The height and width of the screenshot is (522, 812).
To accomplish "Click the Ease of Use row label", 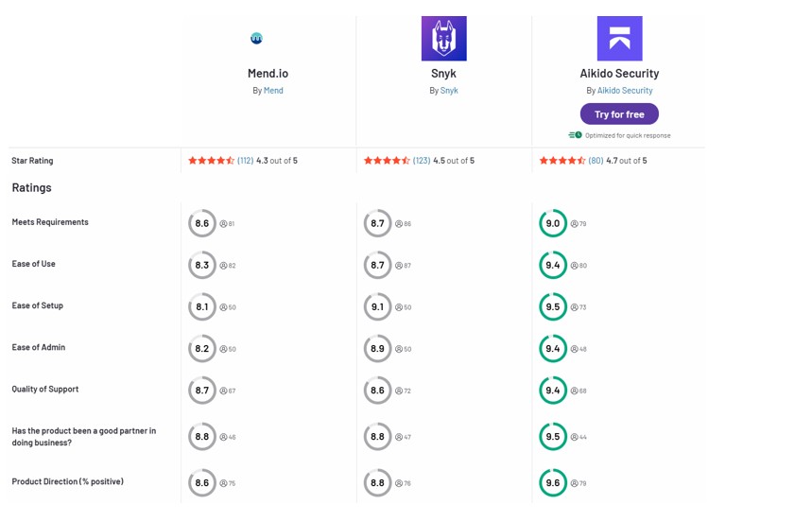I will (x=34, y=264).
